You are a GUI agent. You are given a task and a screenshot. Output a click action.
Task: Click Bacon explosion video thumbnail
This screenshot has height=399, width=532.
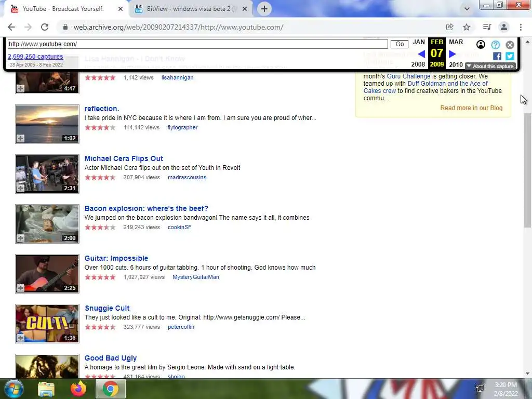pyautogui.click(x=47, y=224)
